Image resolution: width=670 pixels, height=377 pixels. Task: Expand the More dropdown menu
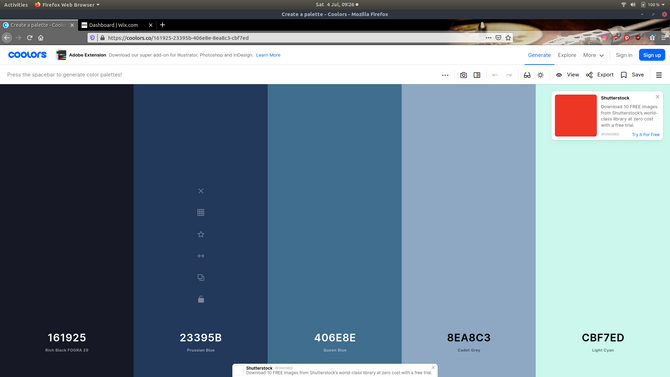coord(594,55)
